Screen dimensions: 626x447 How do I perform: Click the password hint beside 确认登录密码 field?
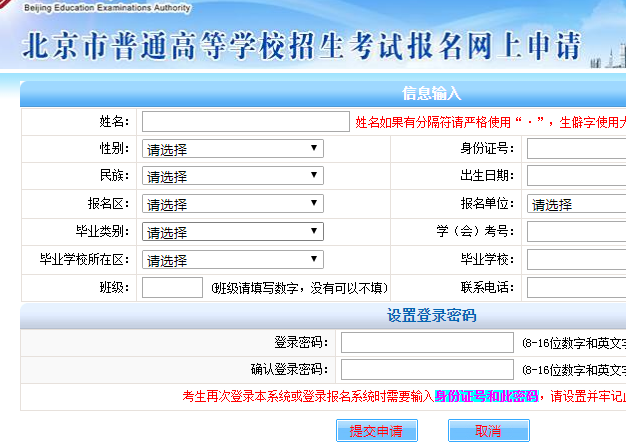(574, 370)
